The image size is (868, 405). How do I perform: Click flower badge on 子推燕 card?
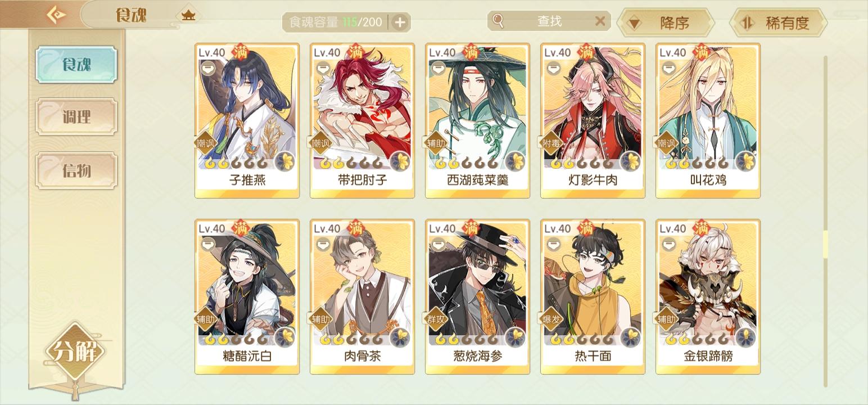tap(286, 162)
